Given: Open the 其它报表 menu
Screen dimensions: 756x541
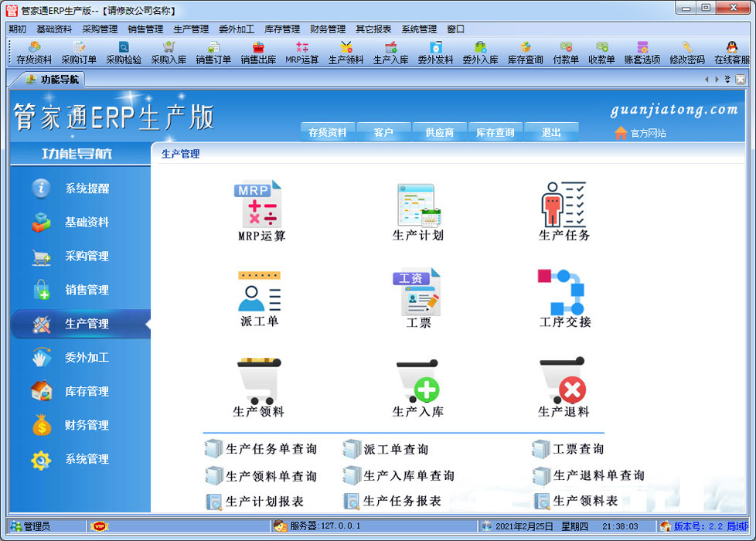Looking at the screenshot, I should click(373, 29).
